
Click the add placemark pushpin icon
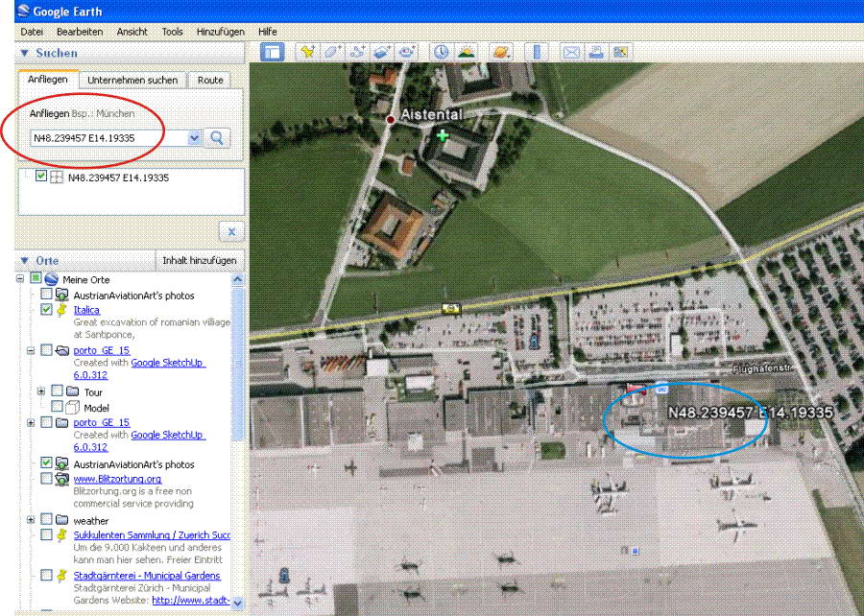[307, 53]
